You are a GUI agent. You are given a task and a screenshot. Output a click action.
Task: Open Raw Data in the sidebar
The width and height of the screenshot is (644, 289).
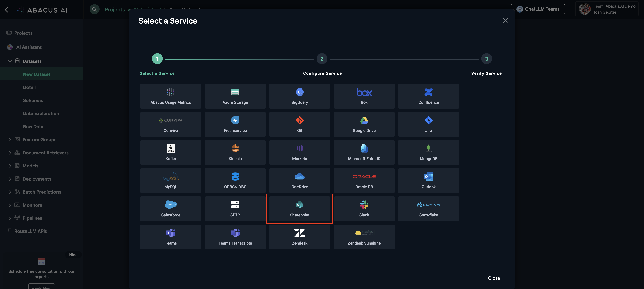(33, 126)
